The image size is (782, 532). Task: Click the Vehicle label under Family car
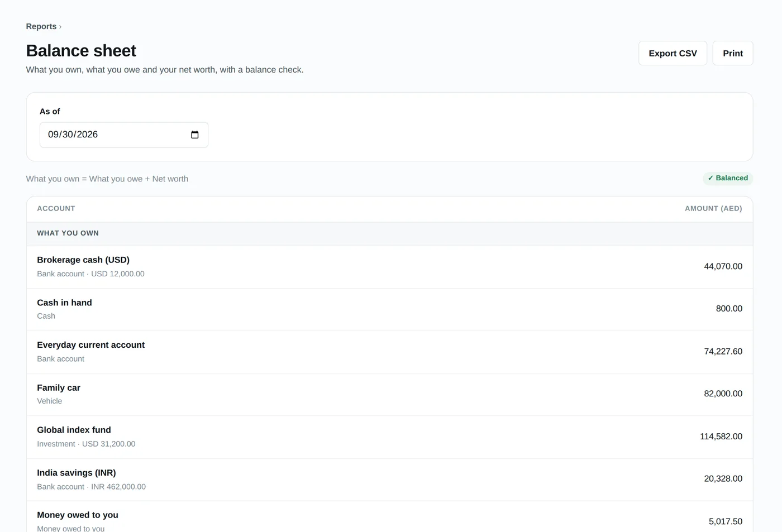(x=50, y=401)
